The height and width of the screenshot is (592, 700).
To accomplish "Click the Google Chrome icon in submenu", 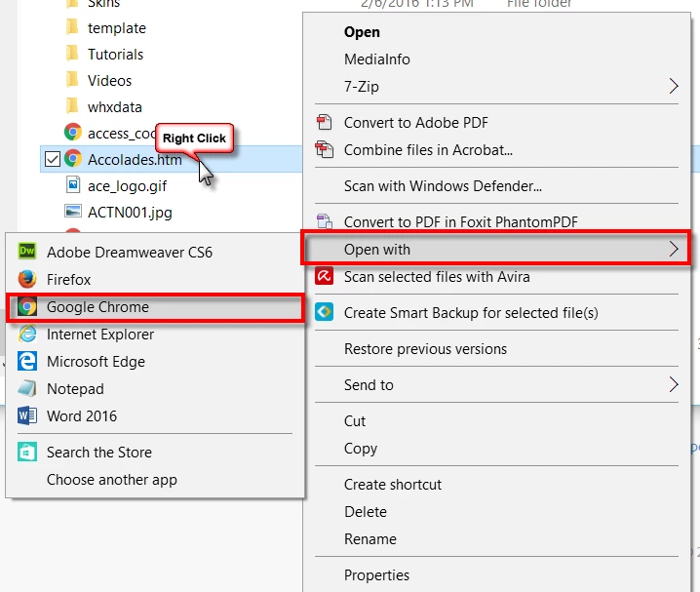I will (26, 306).
